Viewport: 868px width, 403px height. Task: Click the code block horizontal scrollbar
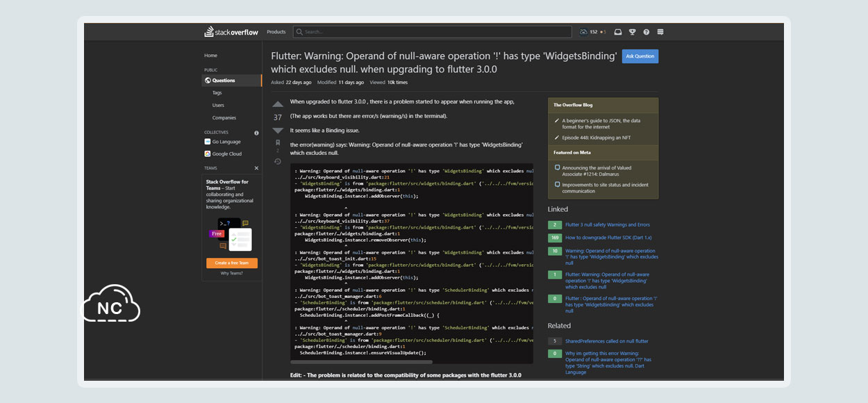click(362, 362)
